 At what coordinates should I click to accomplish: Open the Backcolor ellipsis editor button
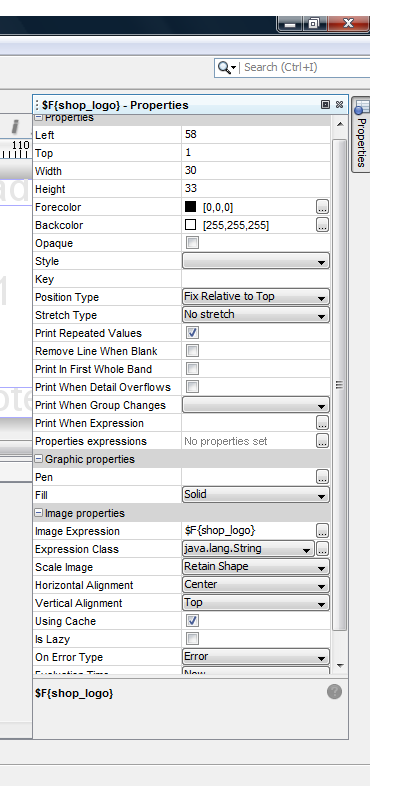coord(322,225)
